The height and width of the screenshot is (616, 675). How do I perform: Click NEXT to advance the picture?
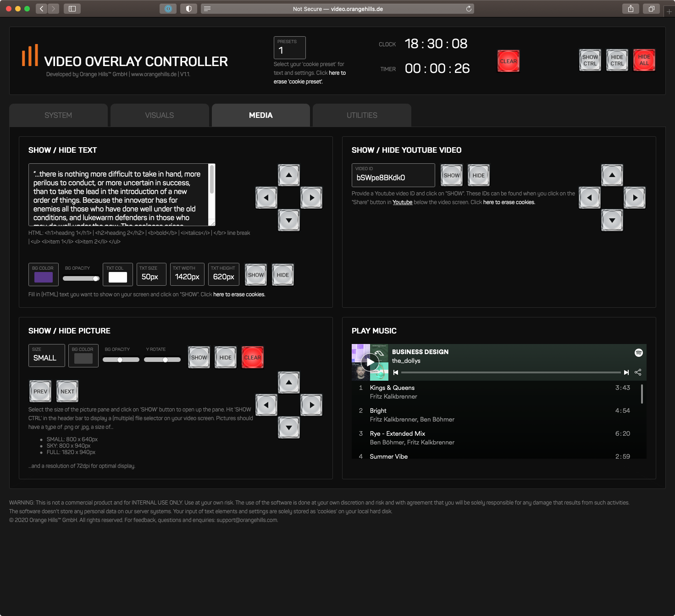pos(67,391)
